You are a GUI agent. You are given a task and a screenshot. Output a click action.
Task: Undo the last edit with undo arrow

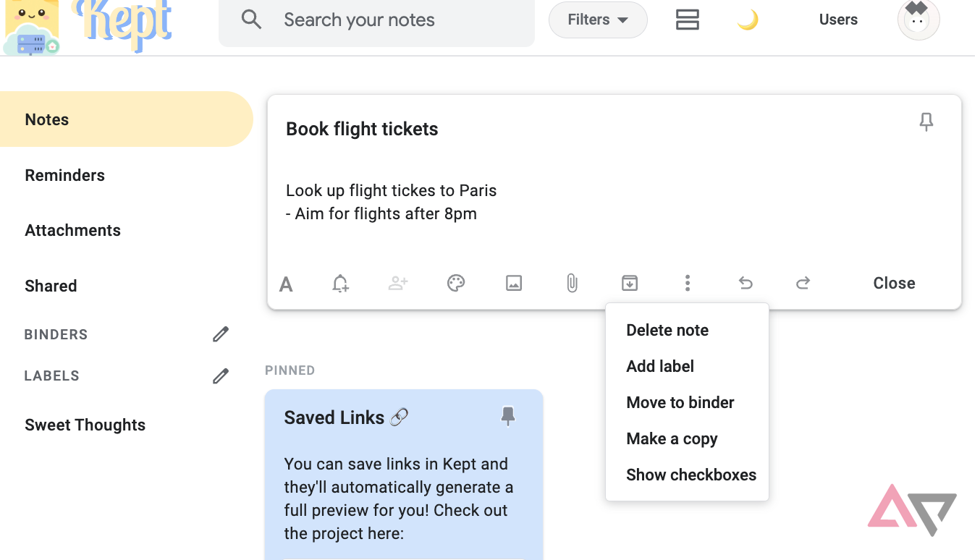coord(745,283)
